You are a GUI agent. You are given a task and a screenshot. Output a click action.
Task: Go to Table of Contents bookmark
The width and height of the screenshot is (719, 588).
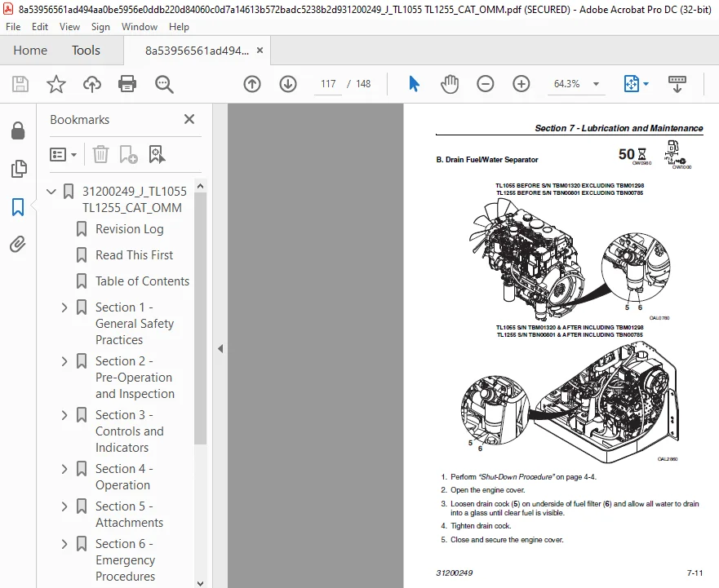[x=142, y=281]
